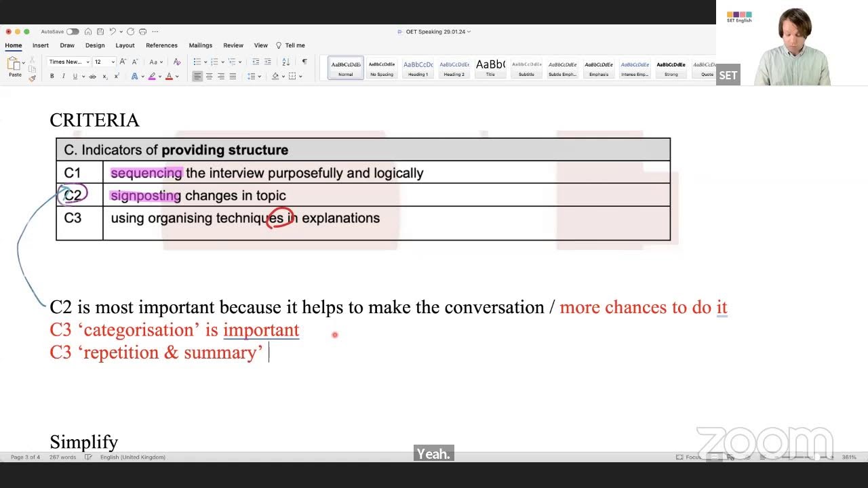Apply the red font colour
Viewport: 868px width, 488px height.
click(x=169, y=77)
